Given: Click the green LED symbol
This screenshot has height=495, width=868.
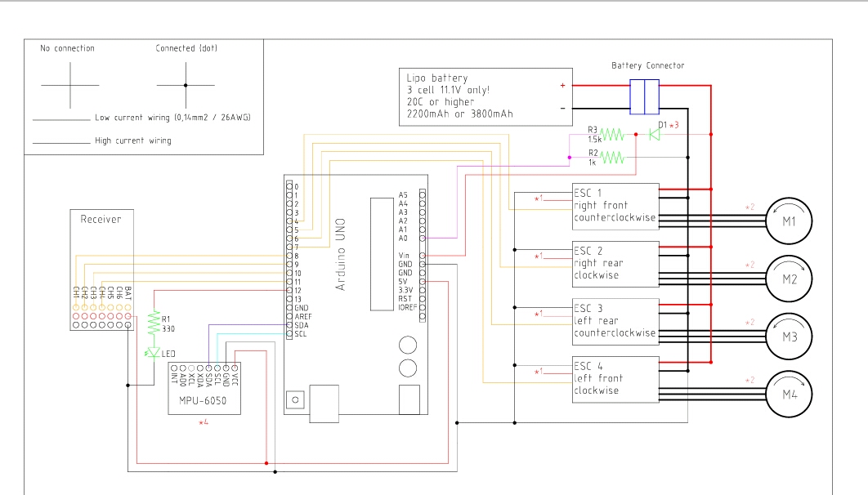Looking at the screenshot, I should pos(154,352).
